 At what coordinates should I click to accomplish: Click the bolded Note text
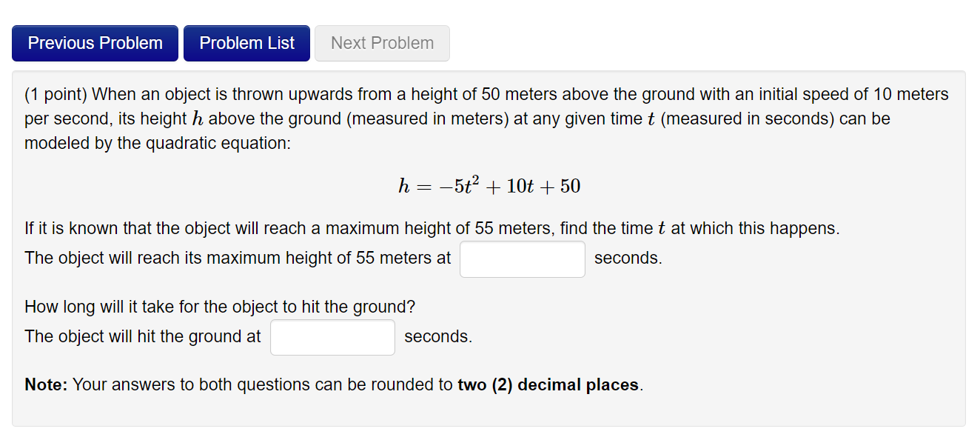point(43,384)
